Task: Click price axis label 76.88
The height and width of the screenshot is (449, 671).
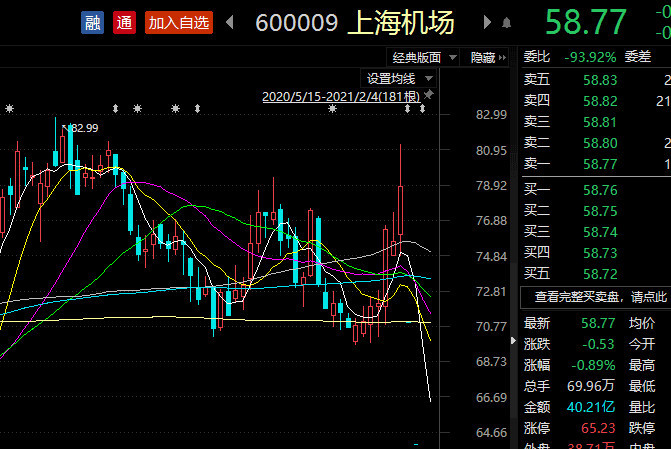Action: coord(491,221)
